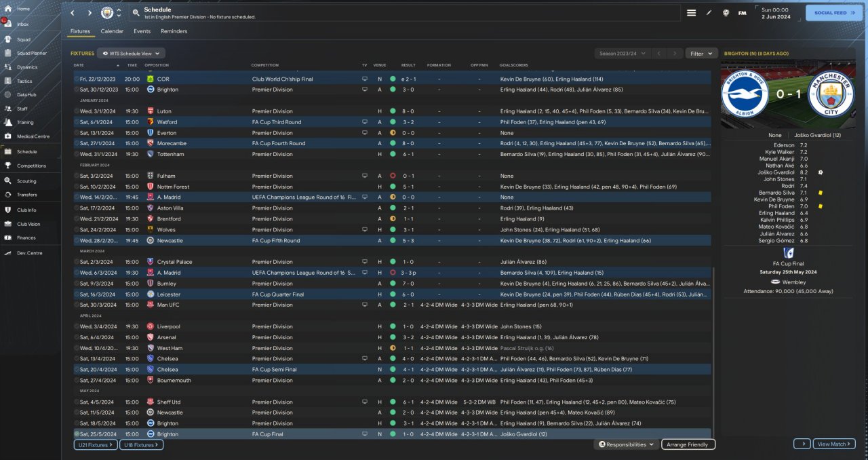Navigate back with the left arrow
This screenshot has width=868, height=460.
(73, 13)
